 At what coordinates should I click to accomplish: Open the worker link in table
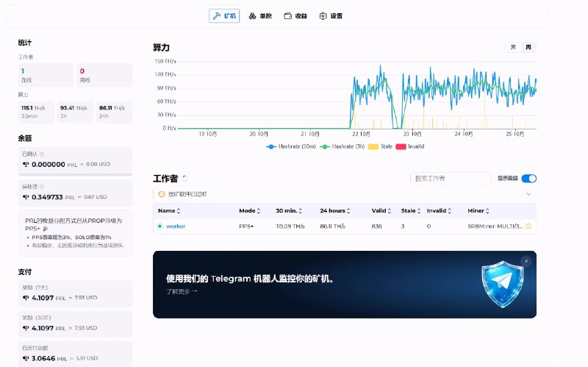(176, 227)
